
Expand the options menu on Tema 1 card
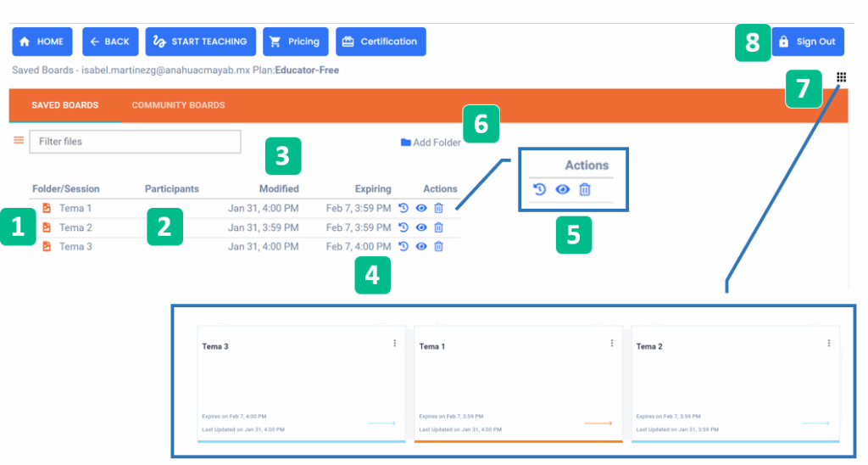point(611,344)
